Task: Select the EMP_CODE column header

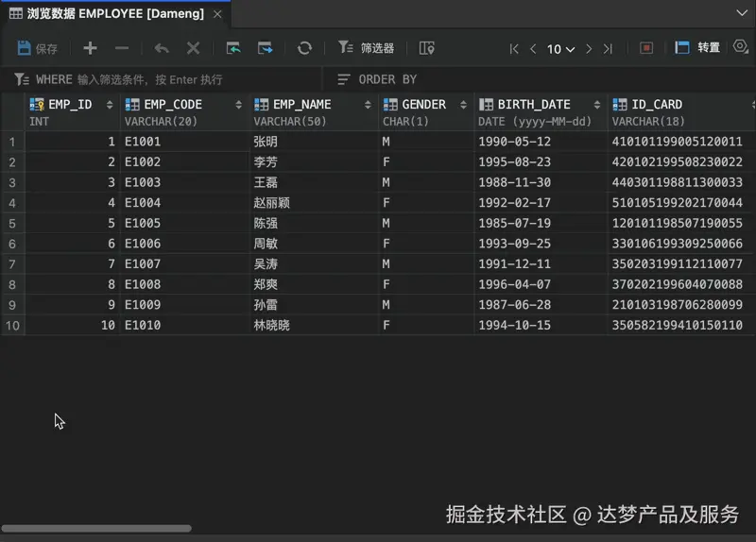Action: [x=185, y=112]
